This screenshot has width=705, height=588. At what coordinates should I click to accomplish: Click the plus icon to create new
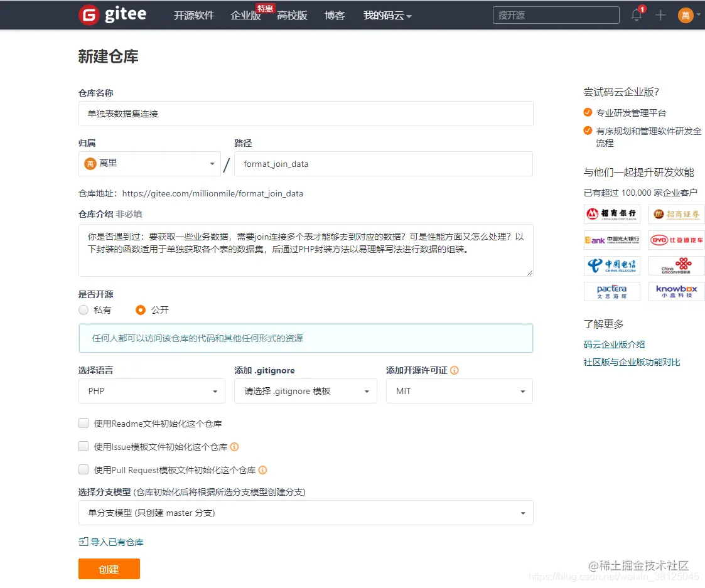click(x=660, y=16)
